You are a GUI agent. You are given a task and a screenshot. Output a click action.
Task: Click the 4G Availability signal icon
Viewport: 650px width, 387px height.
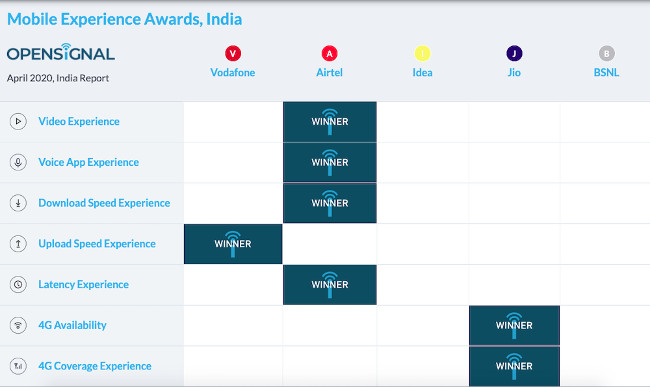click(x=18, y=325)
